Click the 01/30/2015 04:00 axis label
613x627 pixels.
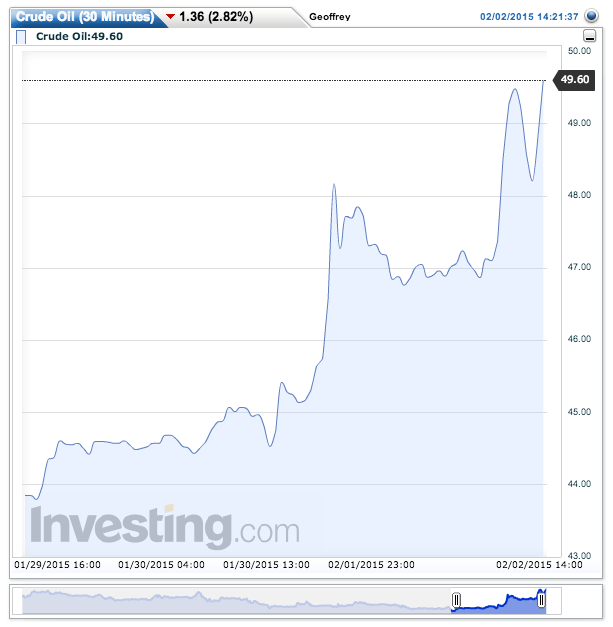coord(161,565)
